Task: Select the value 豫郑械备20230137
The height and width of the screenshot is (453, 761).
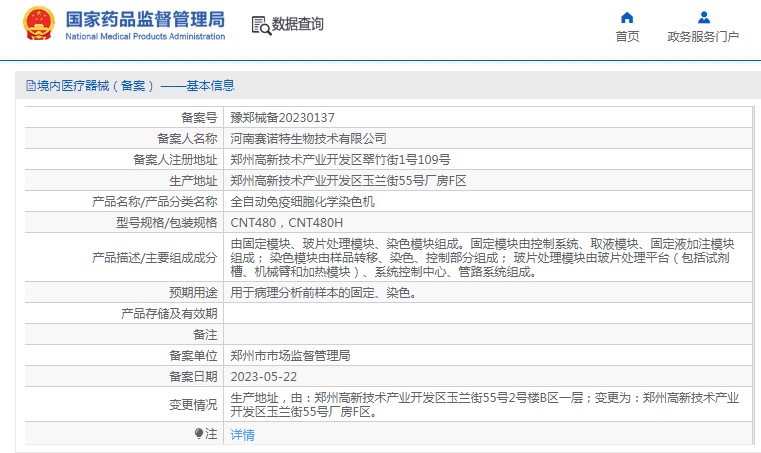Action: click(282, 117)
